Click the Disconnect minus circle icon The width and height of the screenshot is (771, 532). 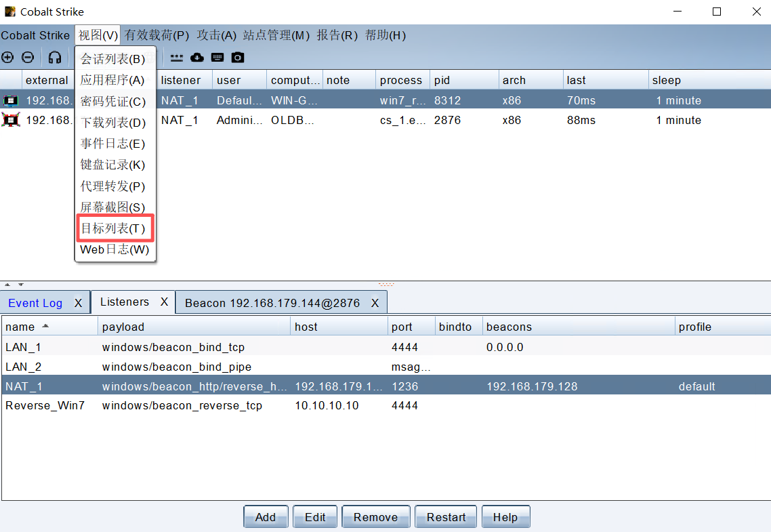[x=28, y=58]
